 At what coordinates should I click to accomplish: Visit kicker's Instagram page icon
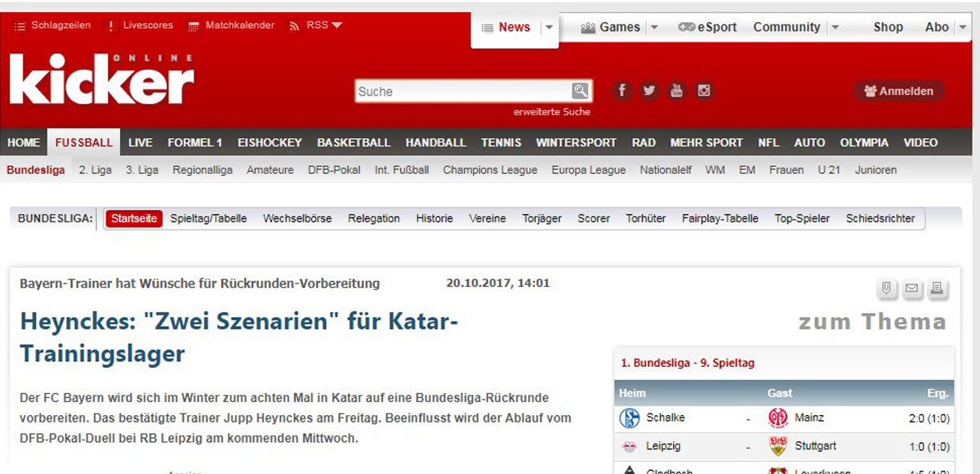tap(703, 91)
